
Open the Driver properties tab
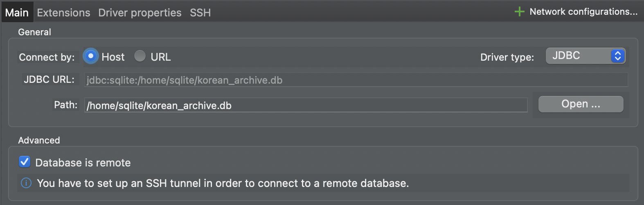pyautogui.click(x=140, y=13)
